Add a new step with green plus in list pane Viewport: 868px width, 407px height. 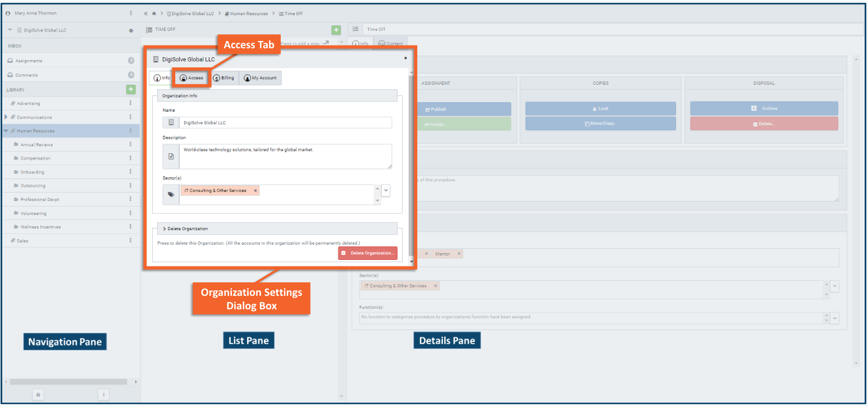coord(336,29)
